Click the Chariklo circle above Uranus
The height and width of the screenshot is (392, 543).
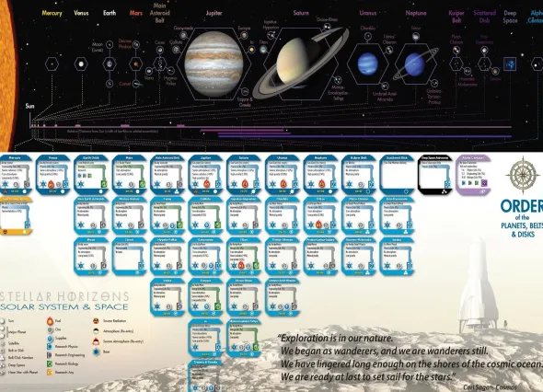click(x=368, y=36)
